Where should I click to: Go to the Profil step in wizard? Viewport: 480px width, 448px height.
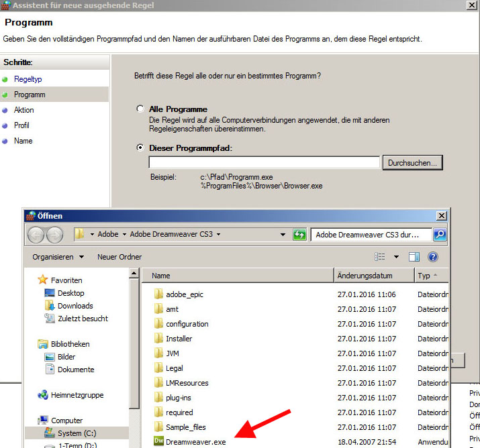(21, 125)
